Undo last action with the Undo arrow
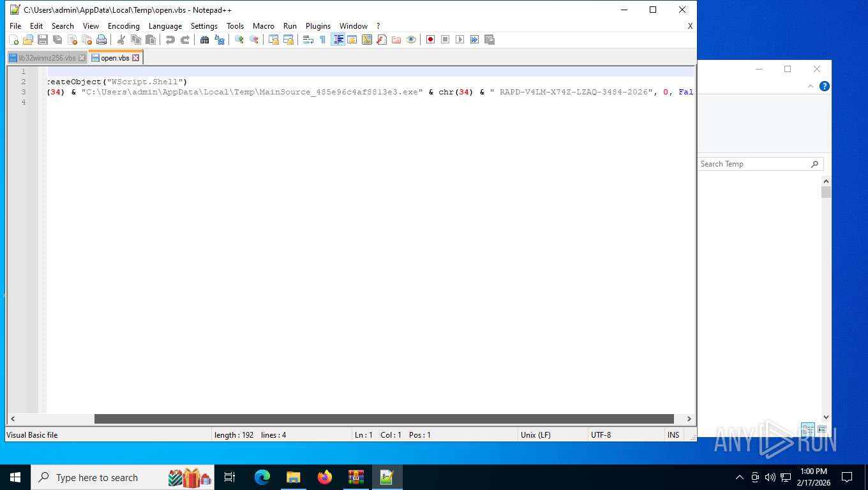 [x=170, y=40]
